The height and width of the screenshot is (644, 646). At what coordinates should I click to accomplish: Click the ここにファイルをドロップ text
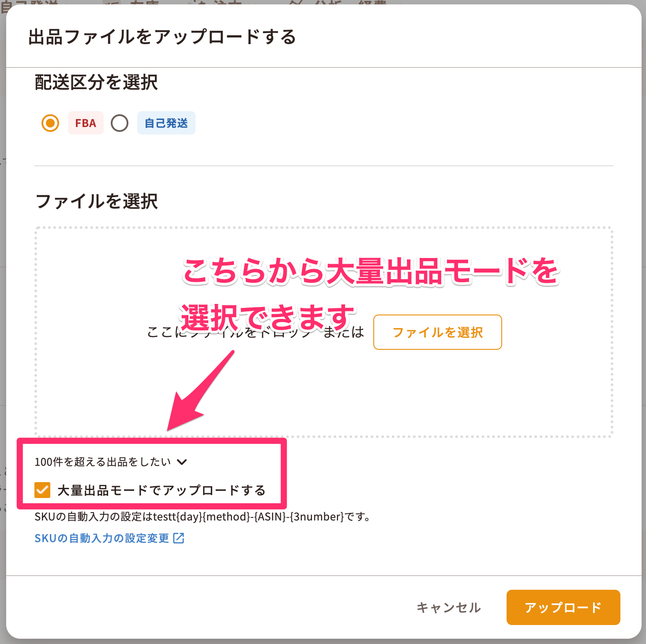click(229, 332)
